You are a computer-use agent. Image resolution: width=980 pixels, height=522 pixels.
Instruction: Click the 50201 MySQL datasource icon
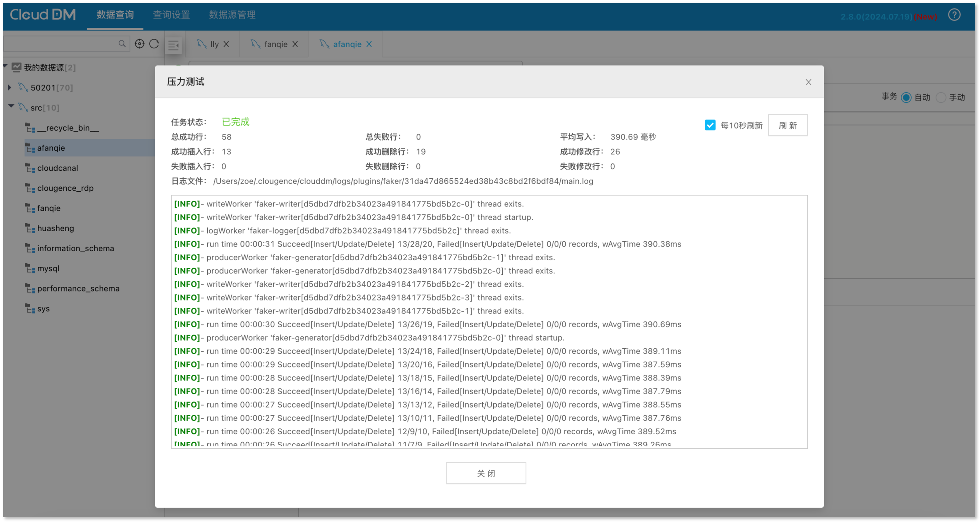(23, 88)
